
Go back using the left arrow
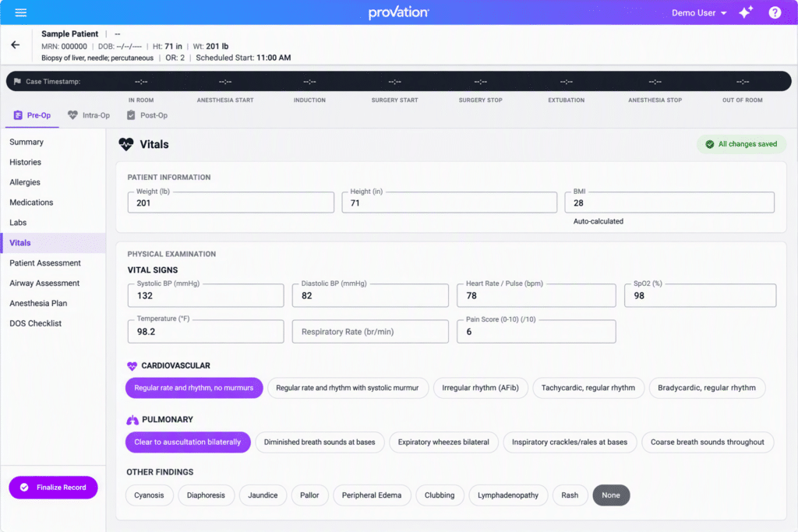coord(16,44)
